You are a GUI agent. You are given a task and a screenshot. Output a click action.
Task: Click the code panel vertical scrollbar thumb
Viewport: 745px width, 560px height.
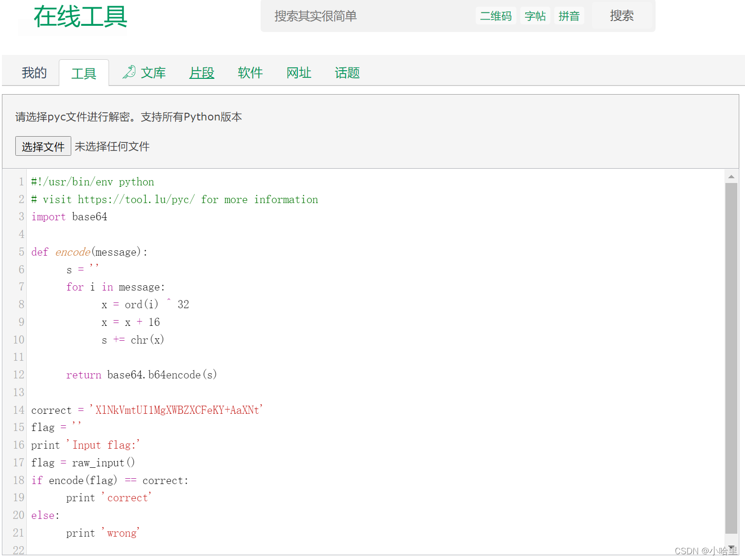731,358
